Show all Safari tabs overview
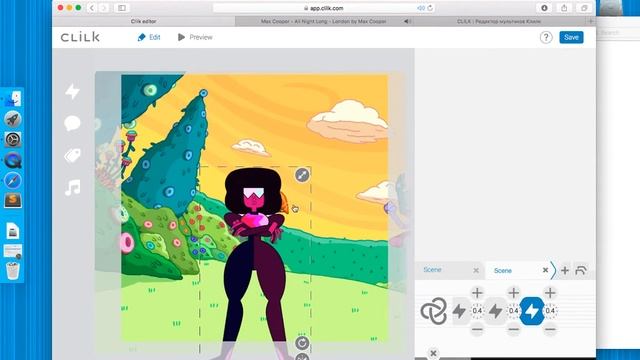The width and height of the screenshot is (640, 360). pyautogui.click(x=584, y=8)
